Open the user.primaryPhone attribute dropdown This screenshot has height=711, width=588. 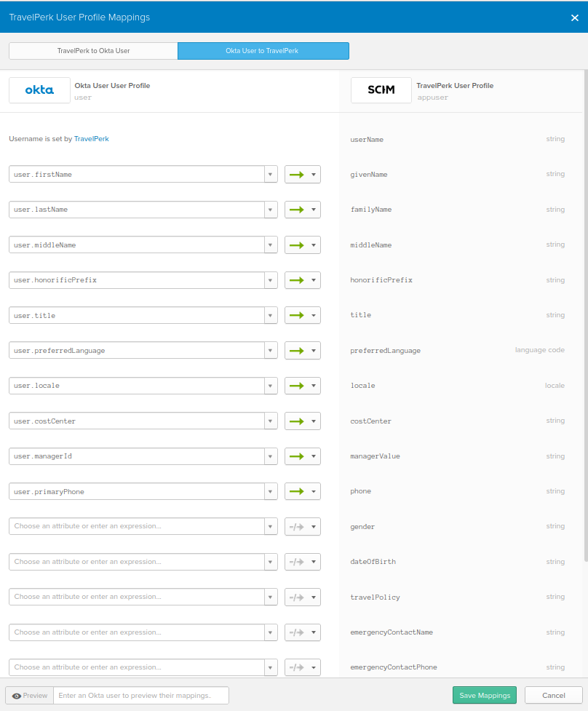pos(271,491)
